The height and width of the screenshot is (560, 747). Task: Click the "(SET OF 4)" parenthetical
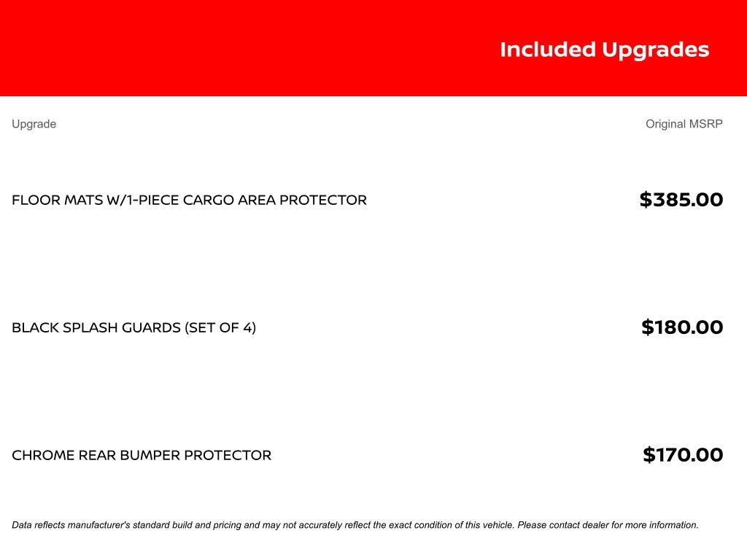click(221, 327)
